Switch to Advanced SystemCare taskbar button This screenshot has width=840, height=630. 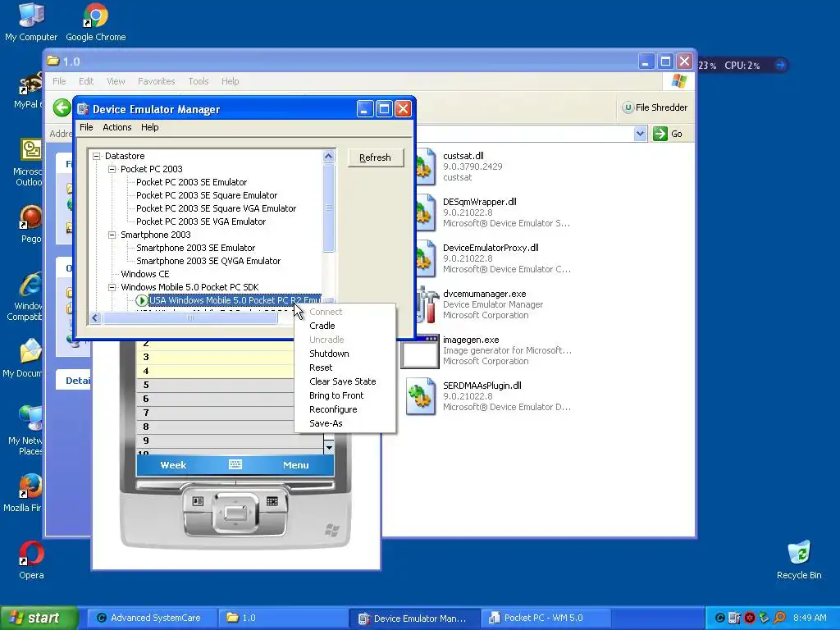click(x=151, y=618)
